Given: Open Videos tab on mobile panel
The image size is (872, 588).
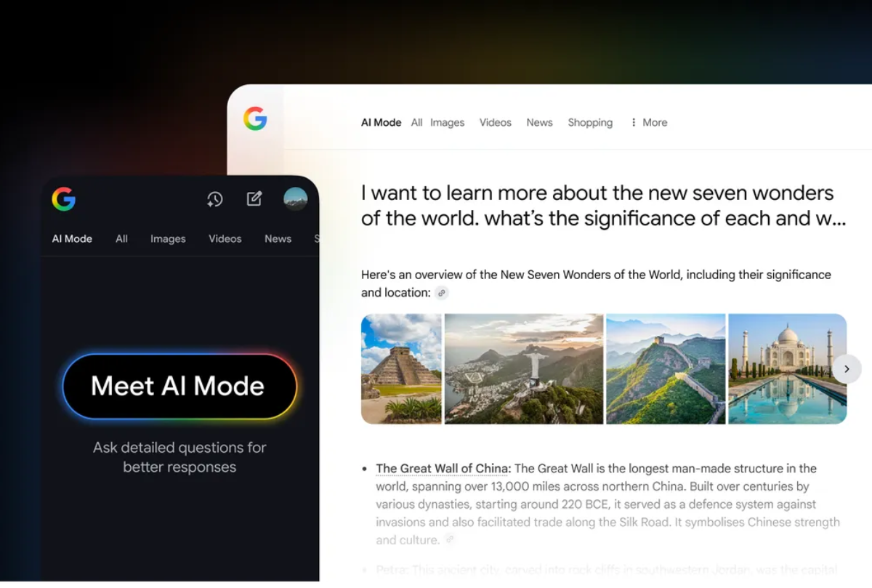Looking at the screenshot, I should click(225, 238).
